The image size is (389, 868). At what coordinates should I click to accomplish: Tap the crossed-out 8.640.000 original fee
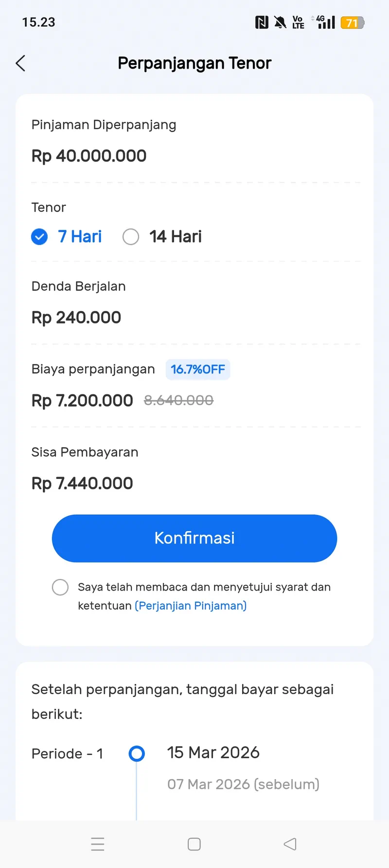pyautogui.click(x=178, y=400)
